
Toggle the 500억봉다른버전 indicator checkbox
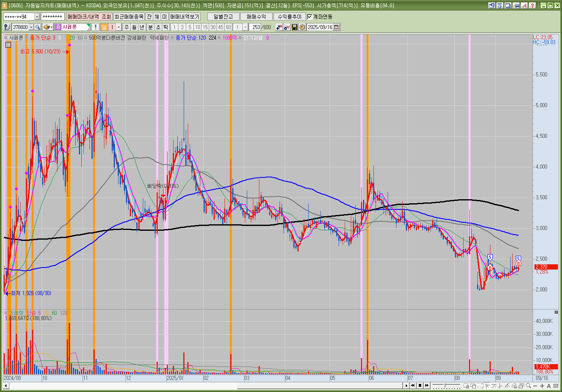[x=86, y=38]
